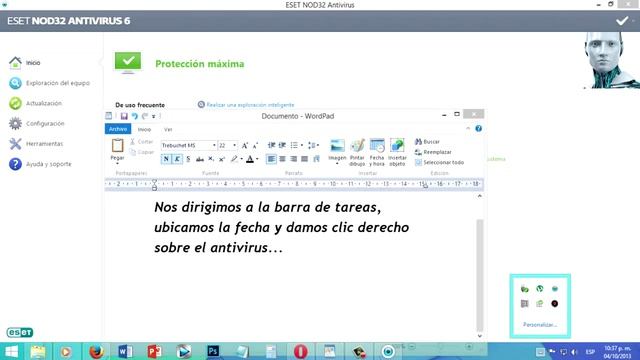Click Buscar in the Edición group
Screen dimensions: 640x360
tap(427, 142)
